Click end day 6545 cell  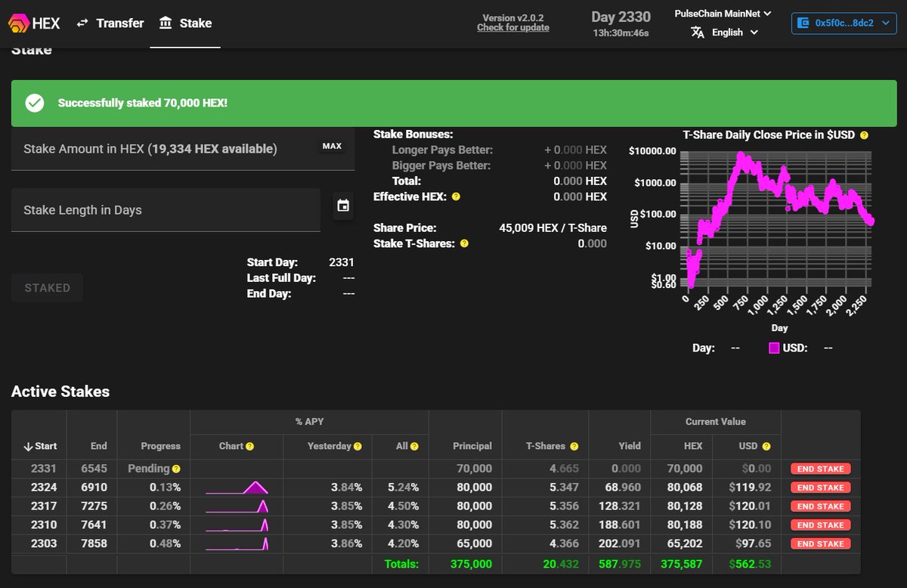point(95,469)
